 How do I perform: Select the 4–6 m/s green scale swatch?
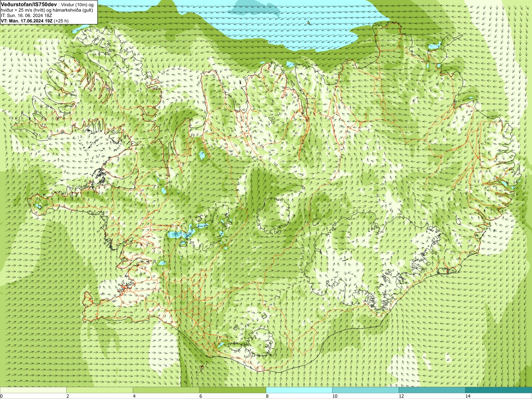(166, 390)
